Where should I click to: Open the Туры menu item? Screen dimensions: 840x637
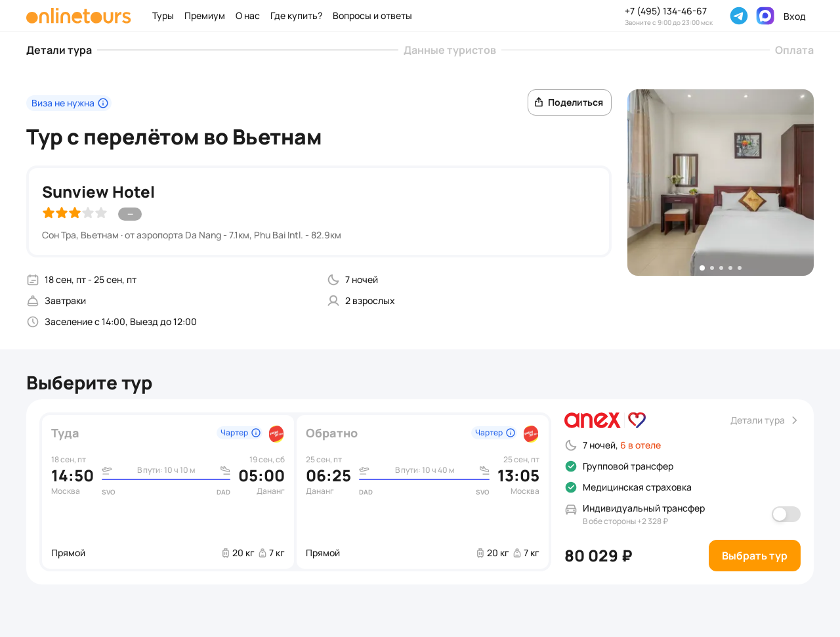tap(163, 16)
